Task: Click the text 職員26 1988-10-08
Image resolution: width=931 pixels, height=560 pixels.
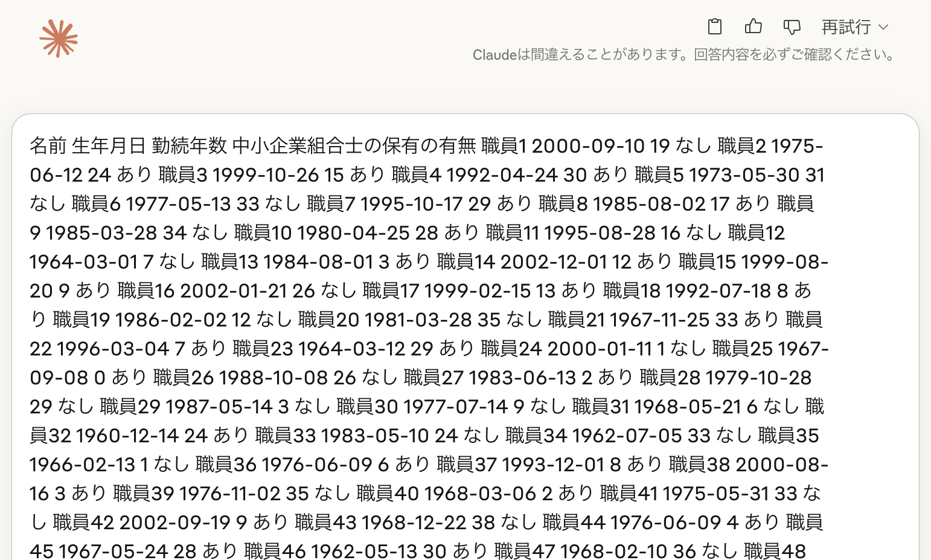Action: click(240, 377)
